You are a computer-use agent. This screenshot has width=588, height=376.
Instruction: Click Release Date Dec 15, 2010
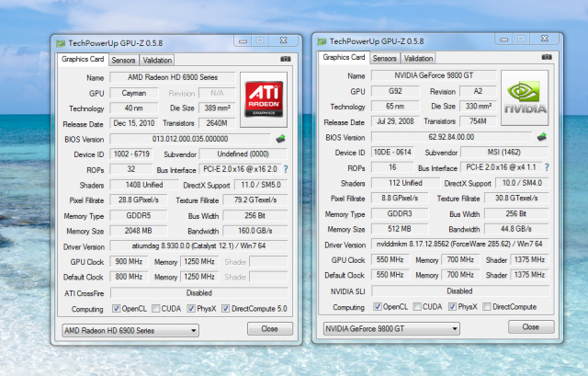pyautogui.click(x=134, y=123)
